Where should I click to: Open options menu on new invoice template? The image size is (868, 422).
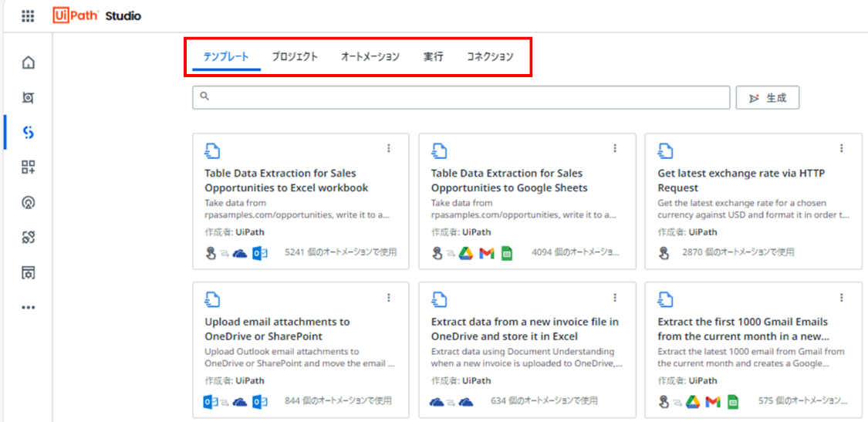[x=614, y=297]
